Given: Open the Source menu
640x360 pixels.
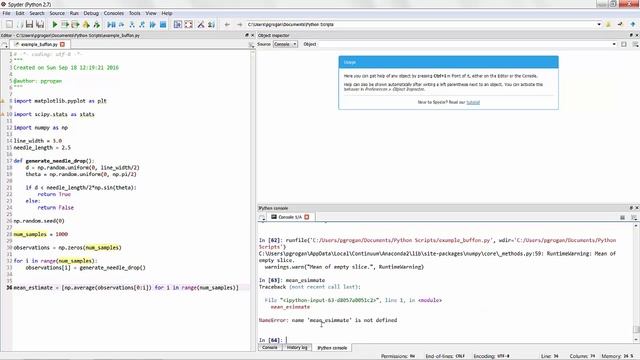Looking at the screenshot, I should (57, 13).
